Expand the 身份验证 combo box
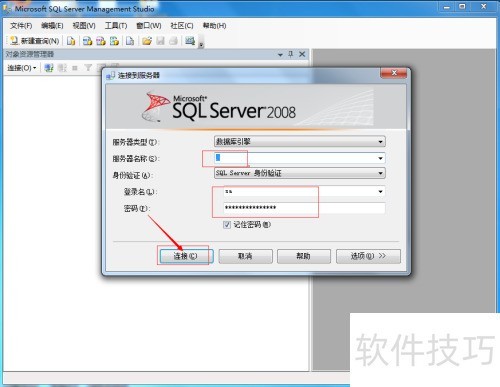The height and width of the screenshot is (387, 500). 300,173
